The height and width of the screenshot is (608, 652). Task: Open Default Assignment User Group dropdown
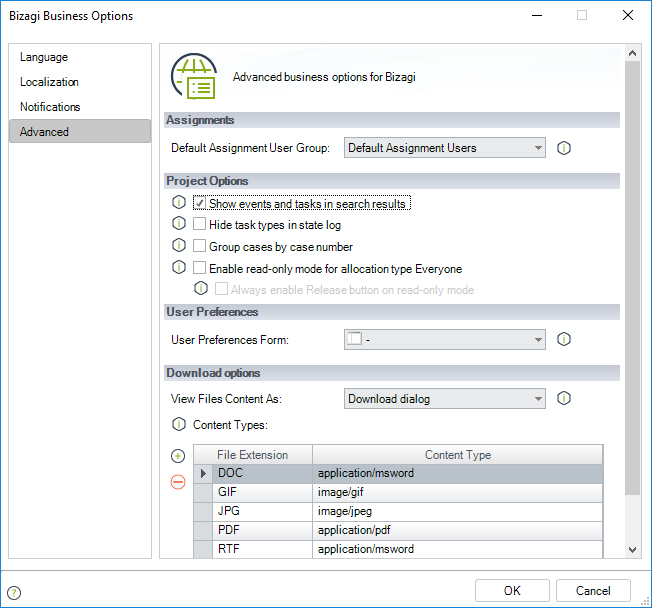click(x=445, y=148)
